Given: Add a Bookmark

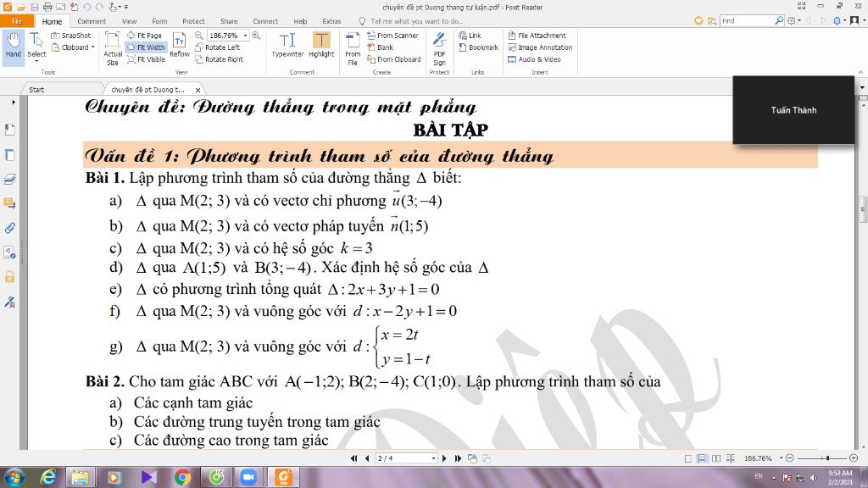Looking at the screenshot, I should (479, 47).
